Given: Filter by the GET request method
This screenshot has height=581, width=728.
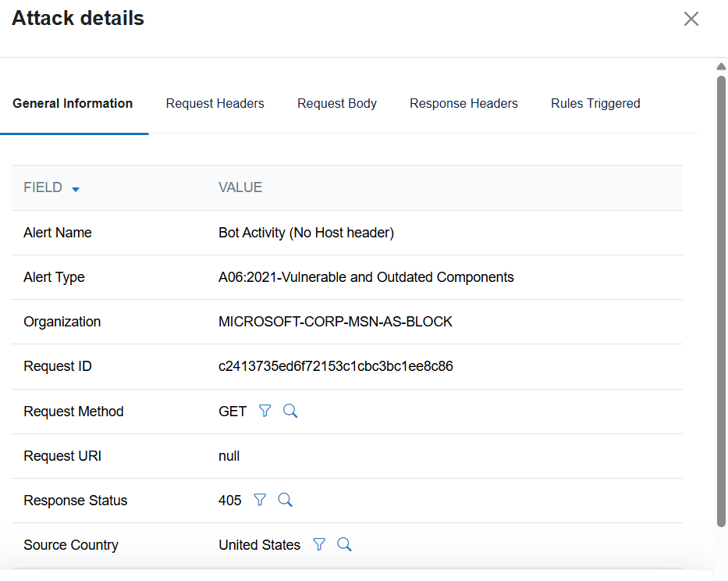Looking at the screenshot, I should tap(265, 411).
